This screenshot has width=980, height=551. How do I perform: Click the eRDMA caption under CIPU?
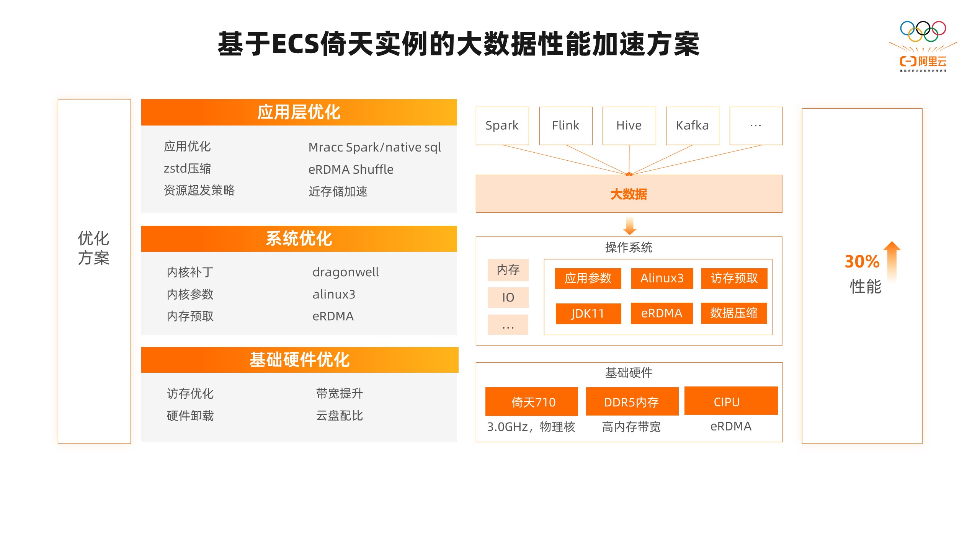731,426
